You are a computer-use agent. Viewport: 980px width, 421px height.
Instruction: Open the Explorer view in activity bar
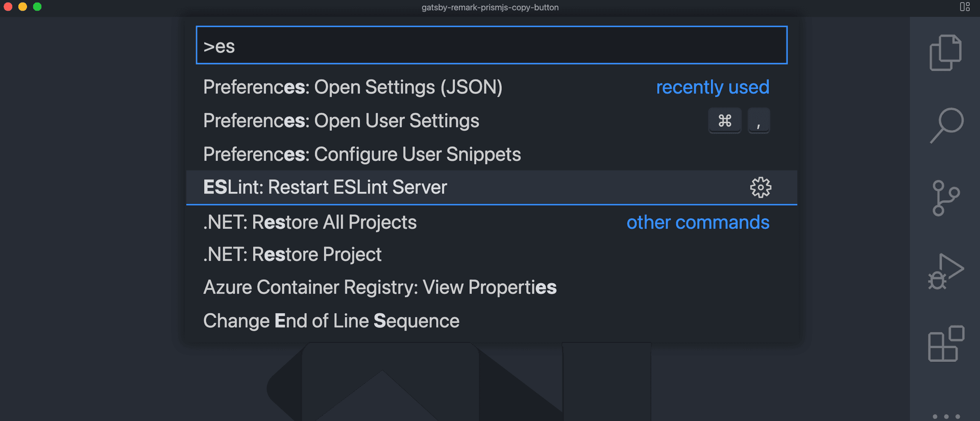[945, 53]
